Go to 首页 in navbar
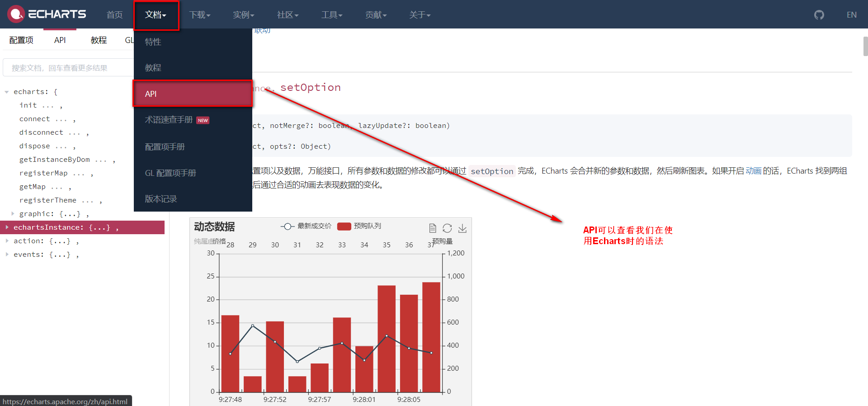 tap(114, 15)
